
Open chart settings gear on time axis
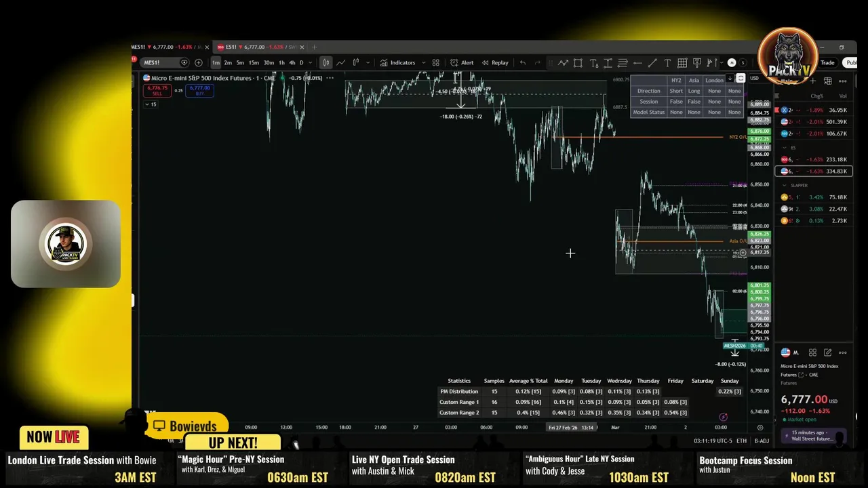[x=759, y=428]
